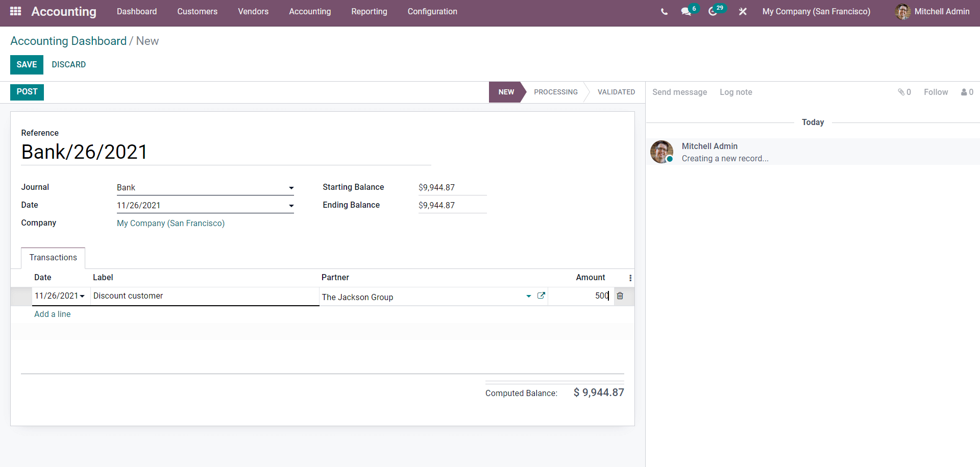The height and width of the screenshot is (467, 980).
Task: Click the debug tools wrench icon
Action: (743, 11)
